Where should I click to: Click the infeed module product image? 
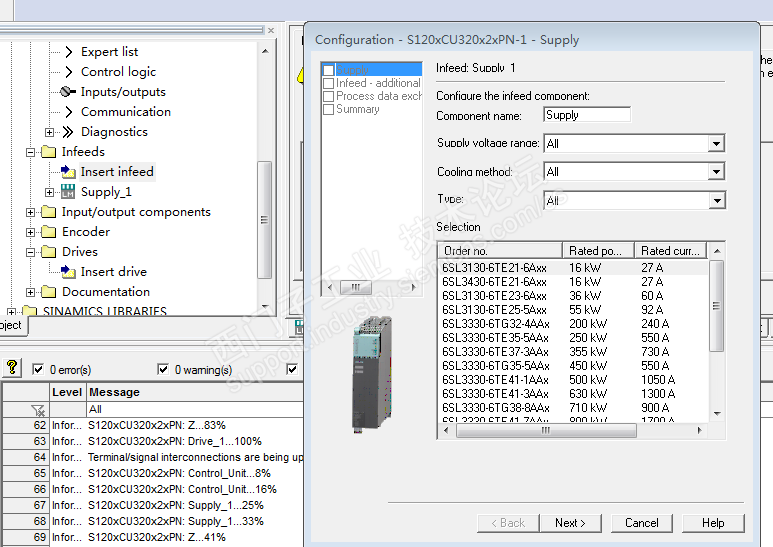(372, 375)
